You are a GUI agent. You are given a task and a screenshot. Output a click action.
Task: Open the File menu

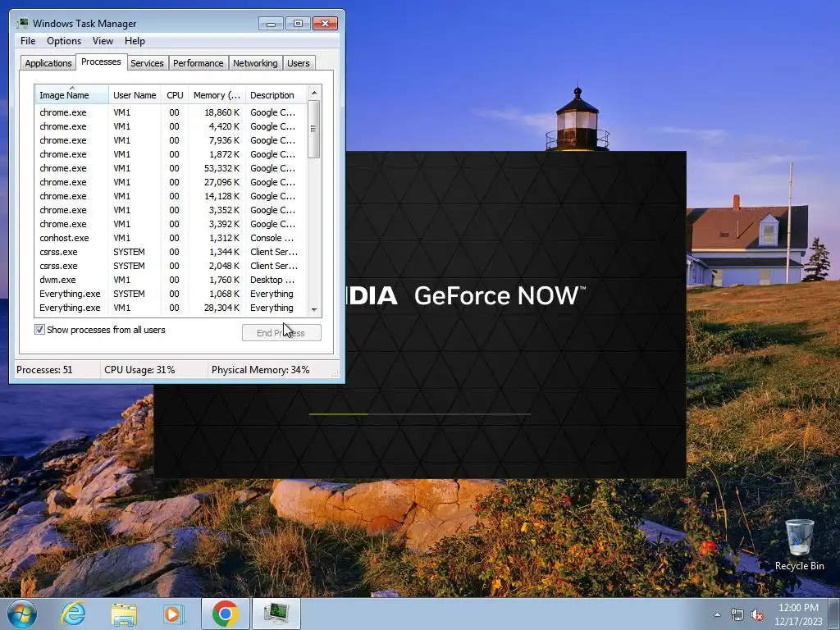coord(28,41)
